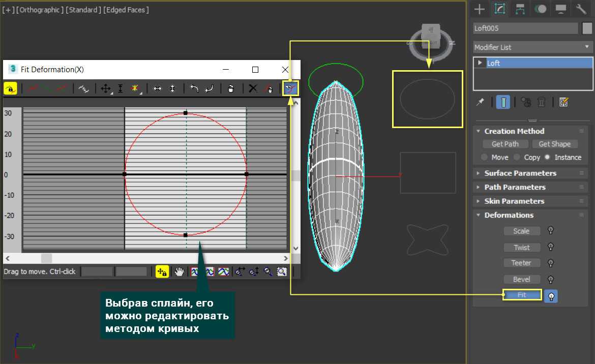Click Rotate 90 CCW curve icon
The height and width of the screenshot is (364, 595).
[194, 88]
